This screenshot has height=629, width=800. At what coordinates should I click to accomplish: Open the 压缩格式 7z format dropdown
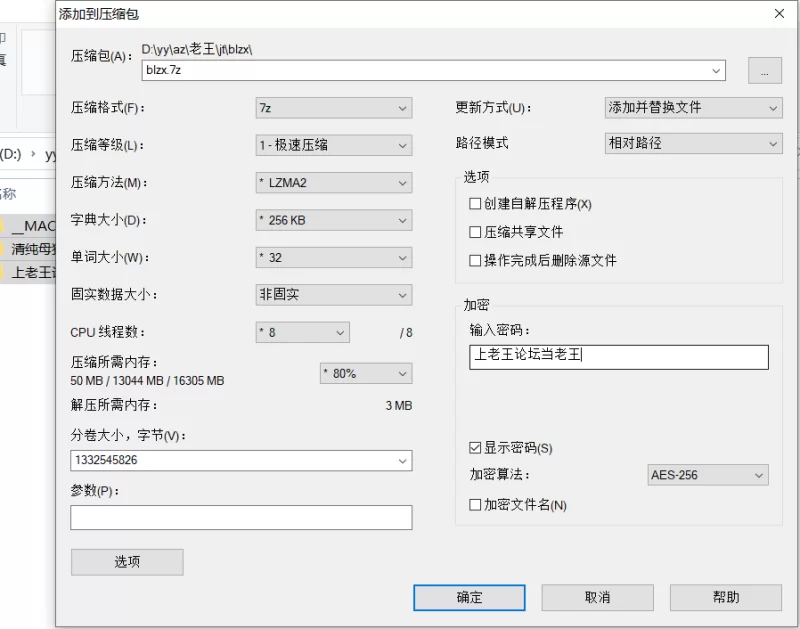(334, 108)
